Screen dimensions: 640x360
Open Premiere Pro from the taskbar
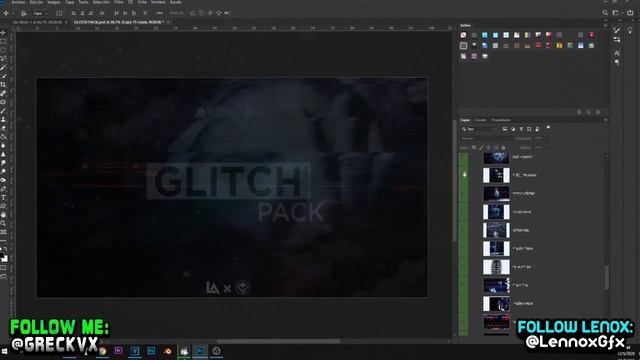coord(118,351)
